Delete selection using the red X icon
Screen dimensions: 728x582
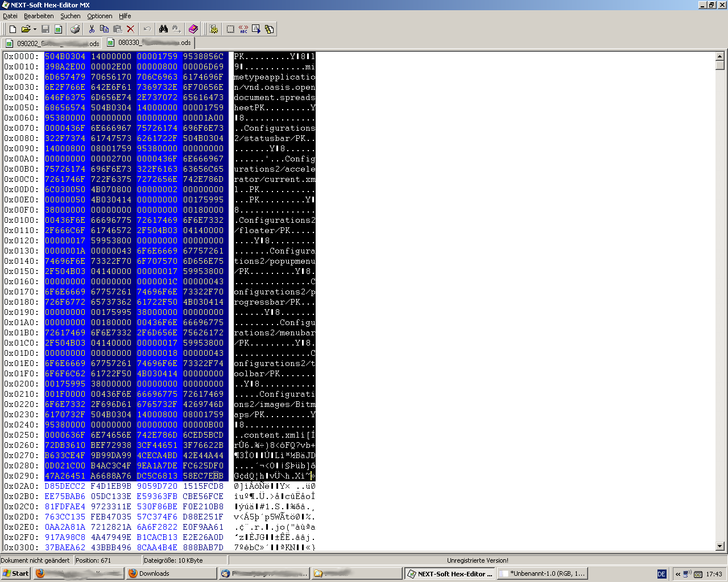[131, 29]
